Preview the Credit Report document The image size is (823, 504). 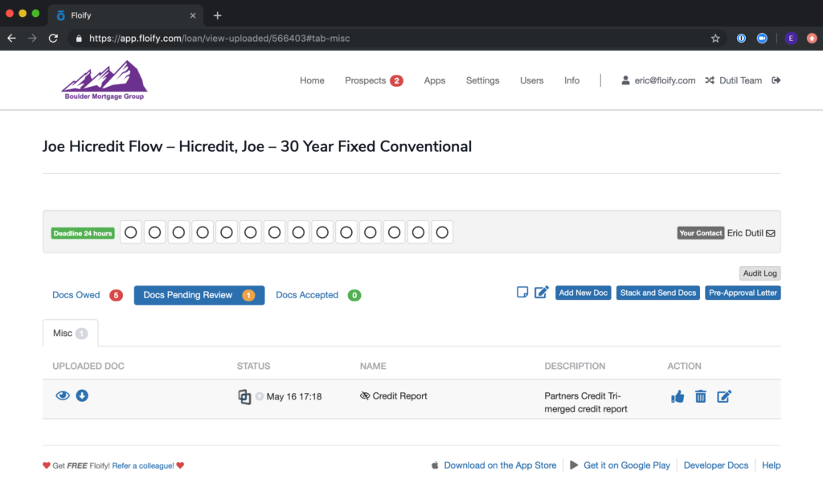click(x=63, y=395)
